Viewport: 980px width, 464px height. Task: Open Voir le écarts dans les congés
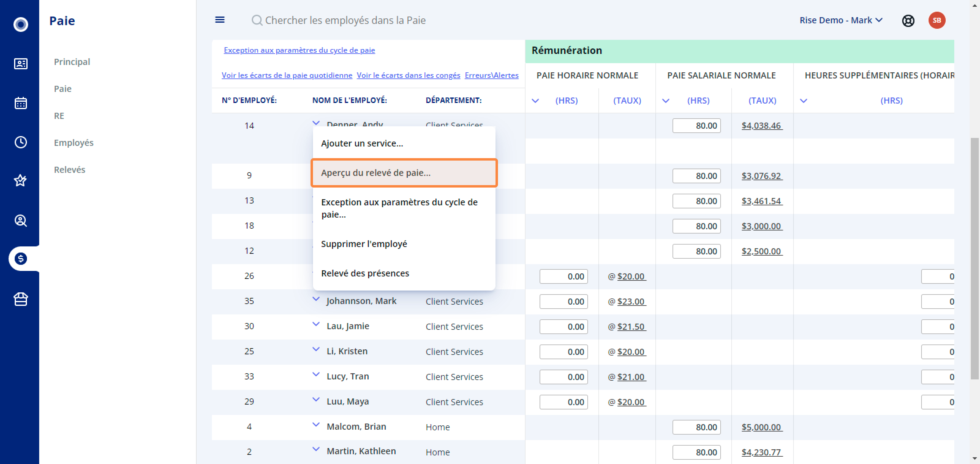tap(408, 75)
